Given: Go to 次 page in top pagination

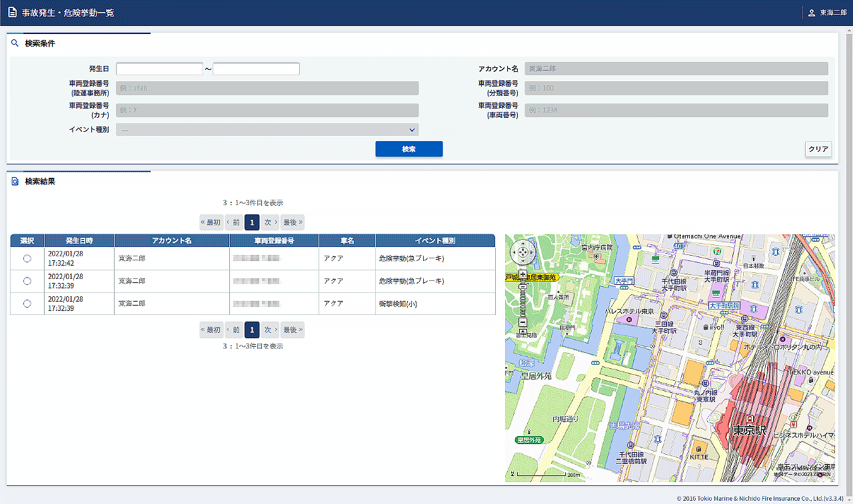Looking at the screenshot, I should pyautogui.click(x=269, y=222).
